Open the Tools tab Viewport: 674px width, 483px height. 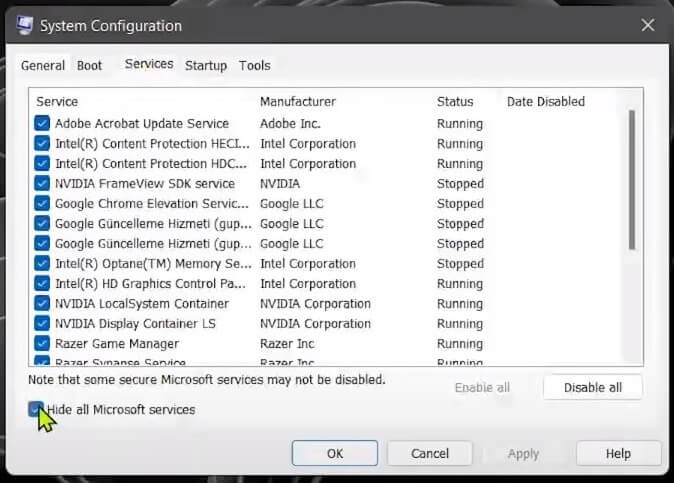(255, 65)
